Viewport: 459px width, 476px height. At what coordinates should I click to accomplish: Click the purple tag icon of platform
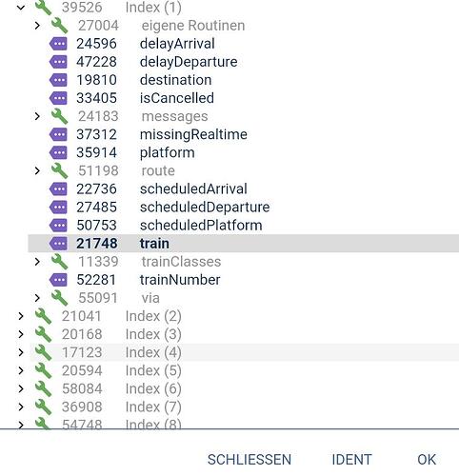(58, 152)
